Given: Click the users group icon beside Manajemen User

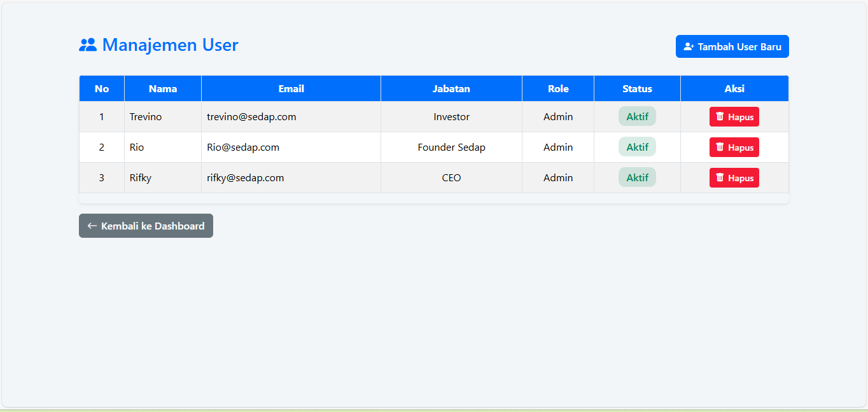Looking at the screenshot, I should 88,45.
